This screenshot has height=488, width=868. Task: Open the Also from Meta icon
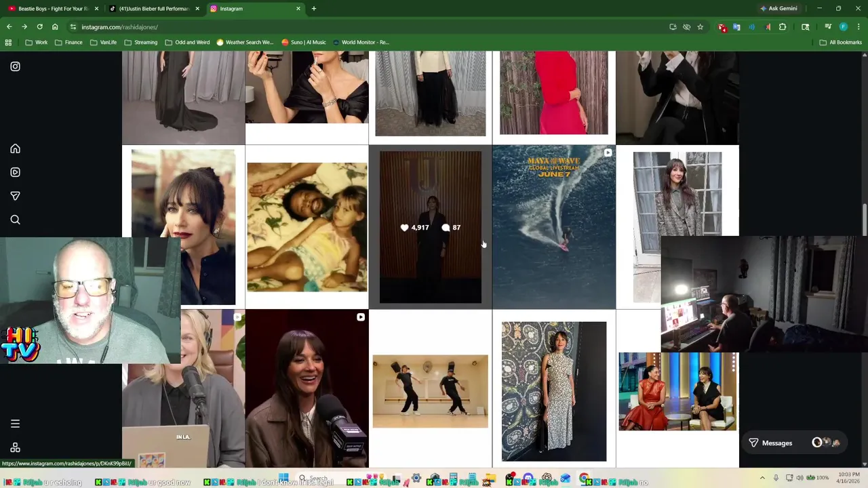pyautogui.click(x=15, y=448)
